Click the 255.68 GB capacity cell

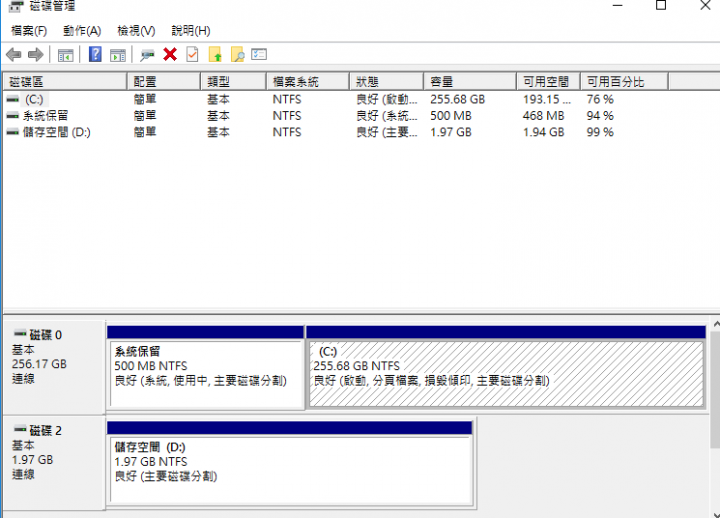pyautogui.click(x=458, y=99)
